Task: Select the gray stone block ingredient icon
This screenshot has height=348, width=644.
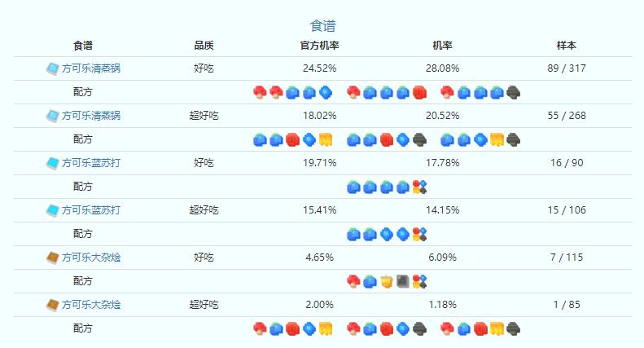Action: coord(403,281)
